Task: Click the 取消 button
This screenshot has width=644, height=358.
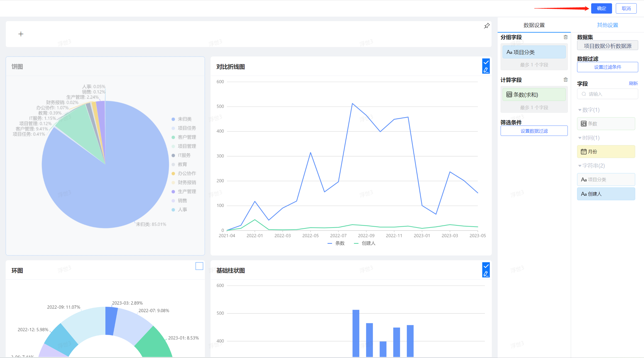Action: point(626,9)
